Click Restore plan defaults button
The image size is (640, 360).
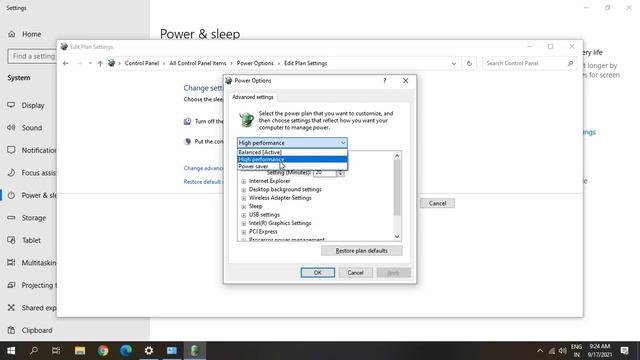362,251
